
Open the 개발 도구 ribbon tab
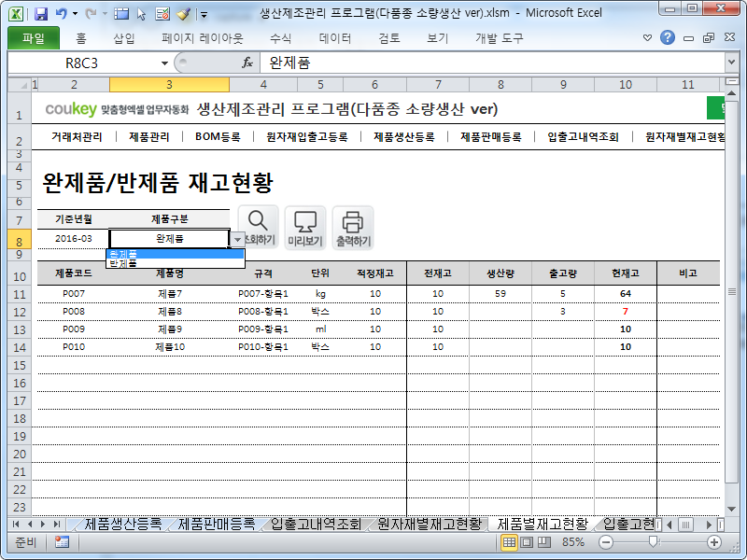click(x=499, y=38)
